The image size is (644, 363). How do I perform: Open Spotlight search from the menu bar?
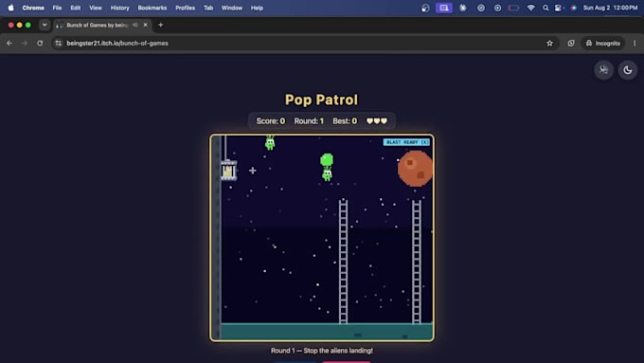pyautogui.click(x=546, y=8)
